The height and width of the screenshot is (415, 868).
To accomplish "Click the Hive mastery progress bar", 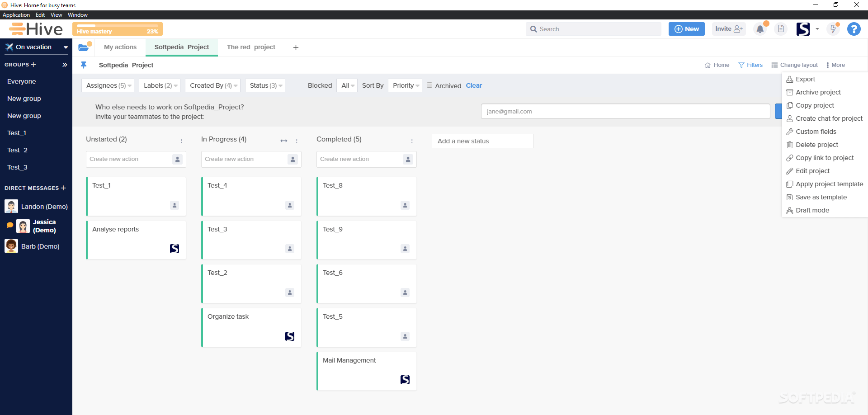I will coord(118,29).
